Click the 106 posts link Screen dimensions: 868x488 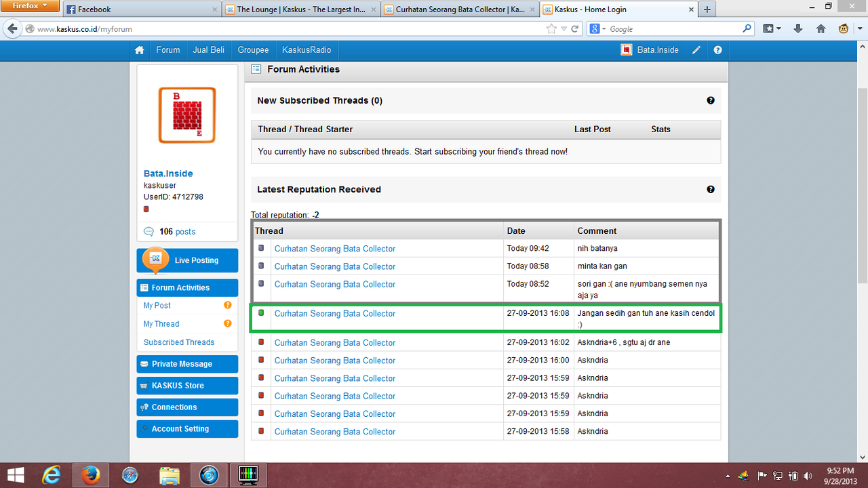point(178,232)
